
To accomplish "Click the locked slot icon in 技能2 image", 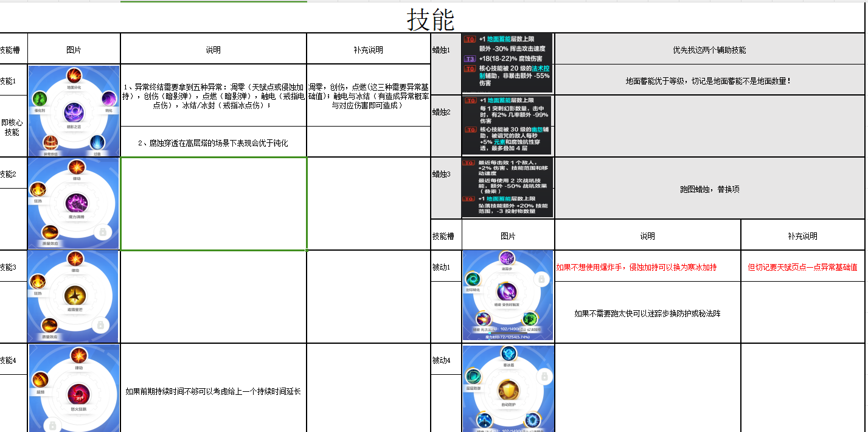I will coord(102,232).
